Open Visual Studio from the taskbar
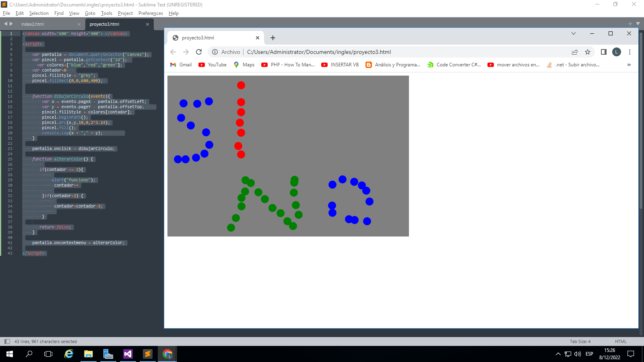This screenshot has height=362, width=644. [x=128, y=354]
